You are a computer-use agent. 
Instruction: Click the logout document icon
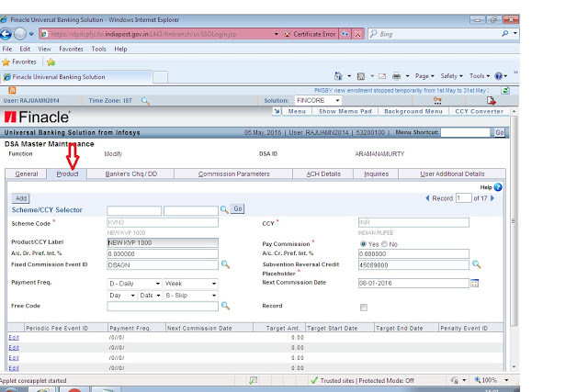click(x=491, y=100)
